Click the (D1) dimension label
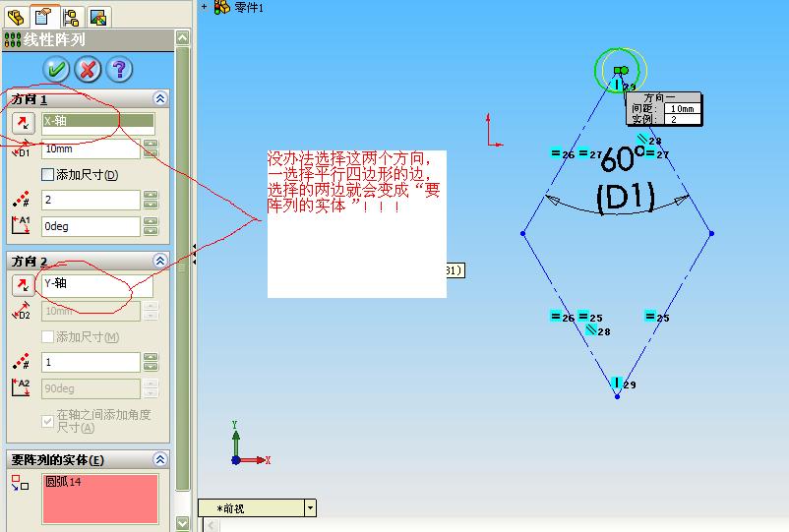This screenshot has height=532, width=789. (x=626, y=198)
